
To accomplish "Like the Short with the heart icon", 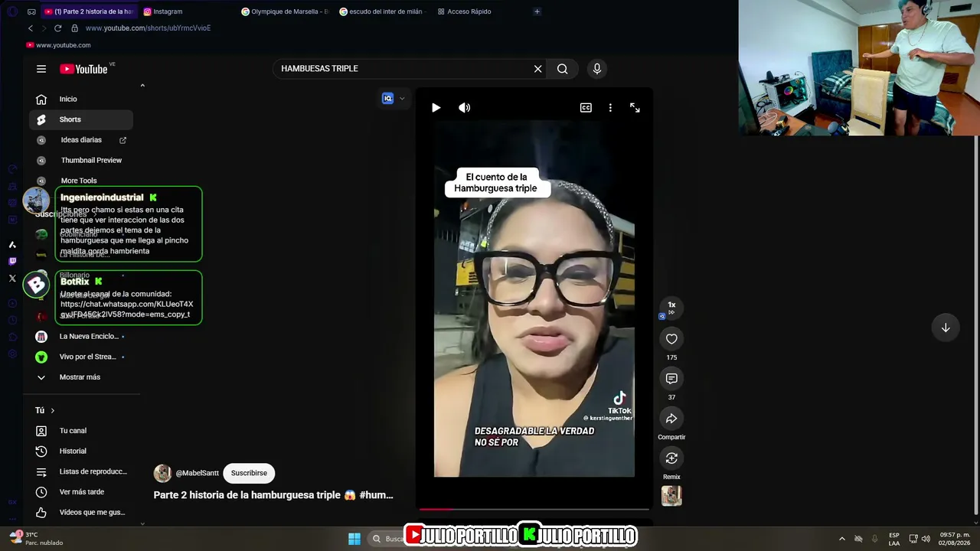I will click(x=671, y=339).
